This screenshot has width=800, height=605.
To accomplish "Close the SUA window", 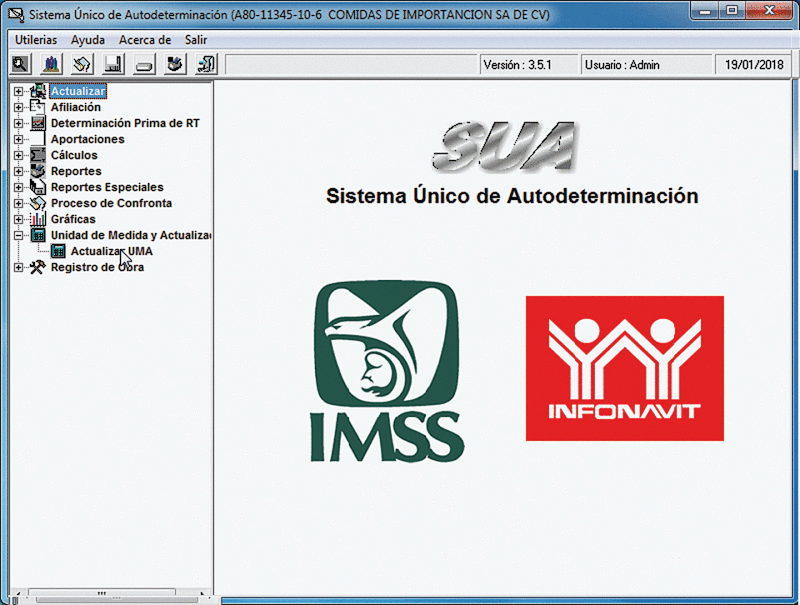I will tap(769, 11).
